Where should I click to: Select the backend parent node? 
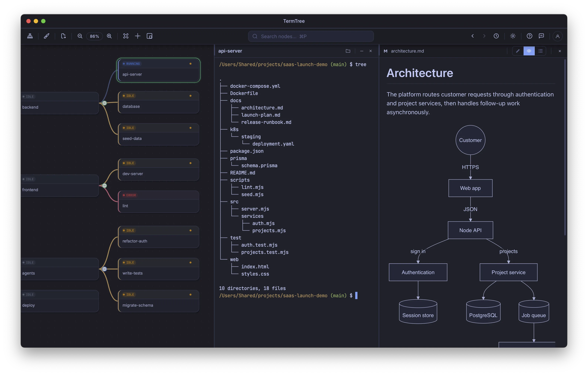click(x=60, y=103)
